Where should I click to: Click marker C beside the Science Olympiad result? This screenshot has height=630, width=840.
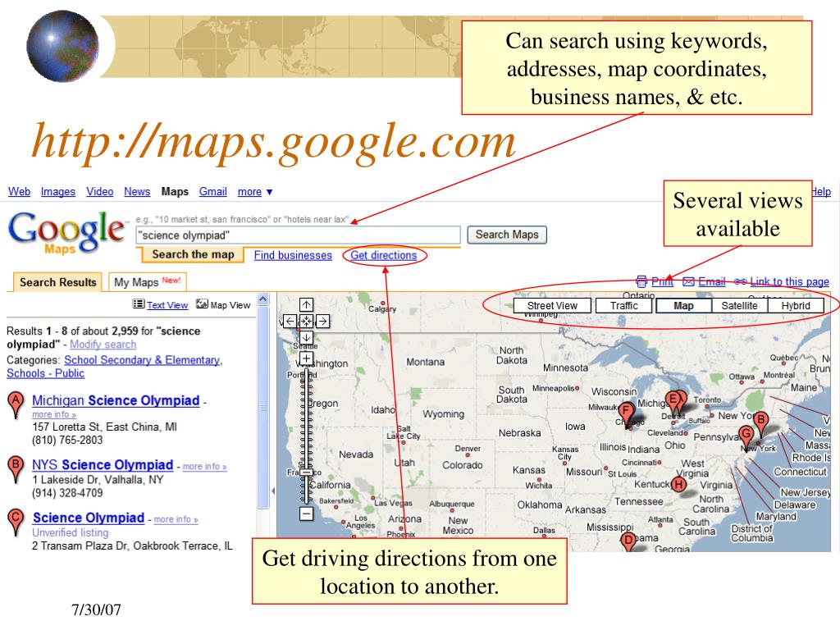[16, 521]
